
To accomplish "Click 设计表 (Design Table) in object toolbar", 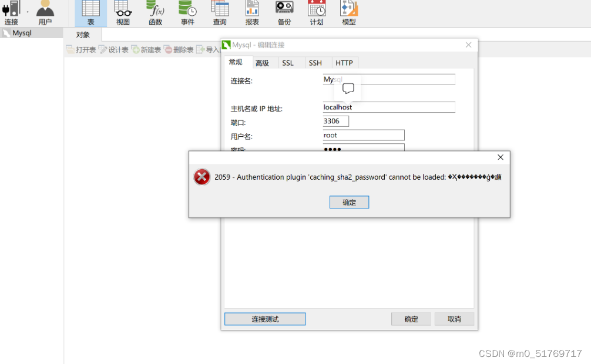I will [x=113, y=50].
